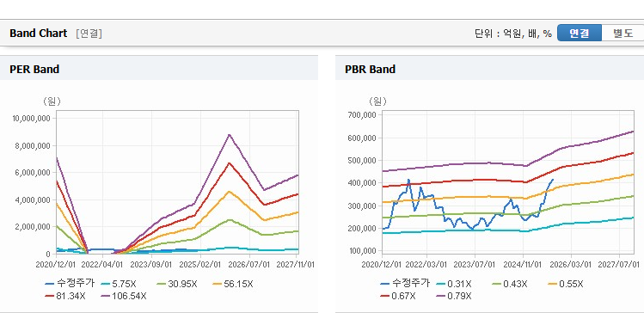Click the Band Chart section title

[x=38, y=34]
